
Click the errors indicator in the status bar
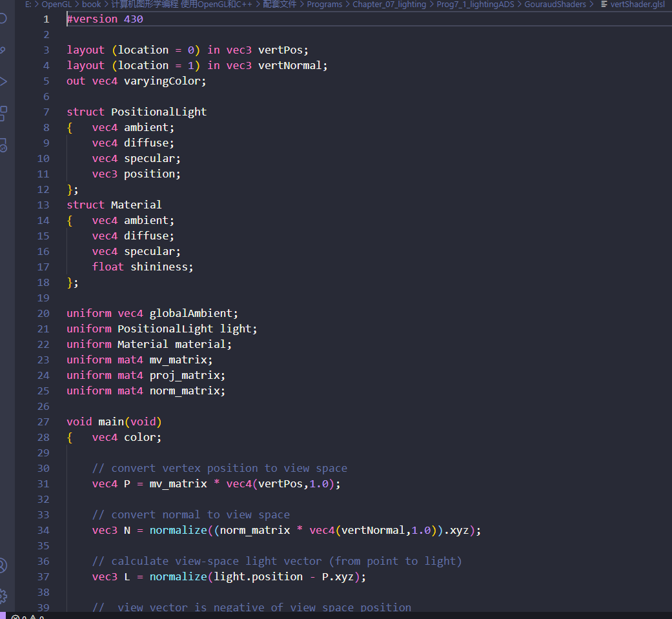pyautogui.click(x=19, y=615)
